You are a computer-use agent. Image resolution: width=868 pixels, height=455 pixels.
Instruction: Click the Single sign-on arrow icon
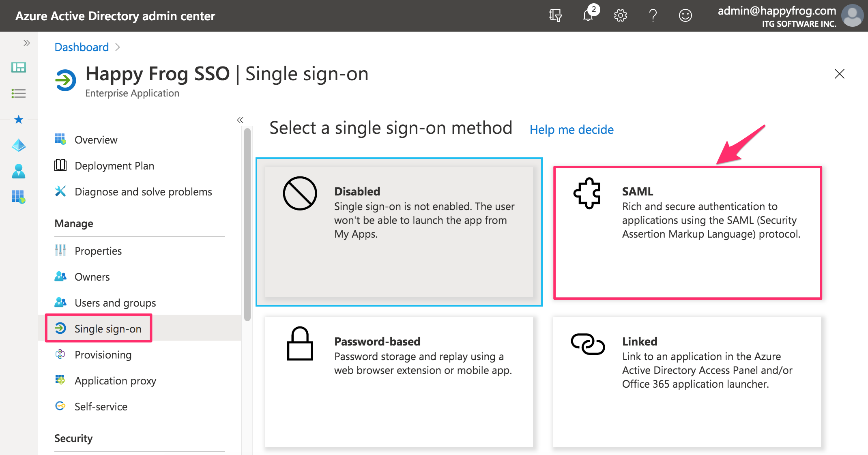coord(60,328)
